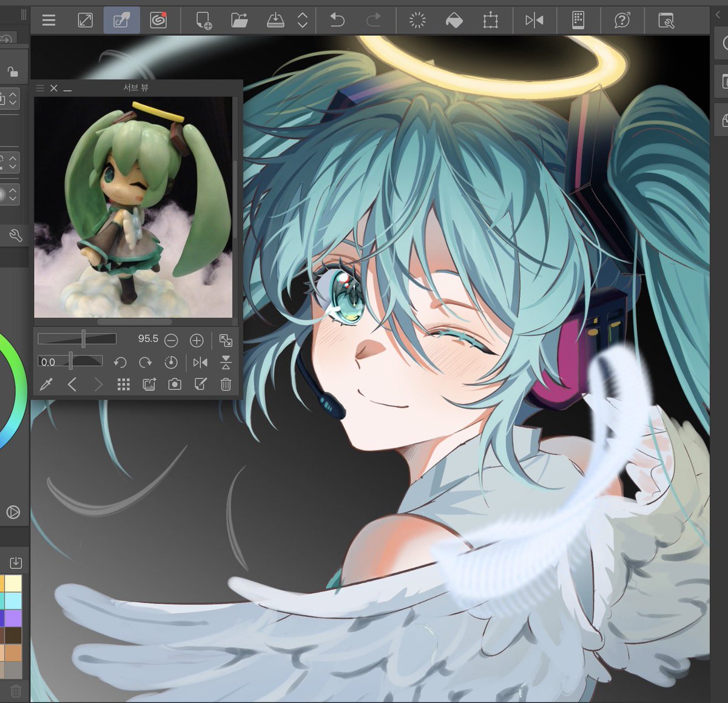Flip the canvas horizontally in top toolbar

coord(534,21)
